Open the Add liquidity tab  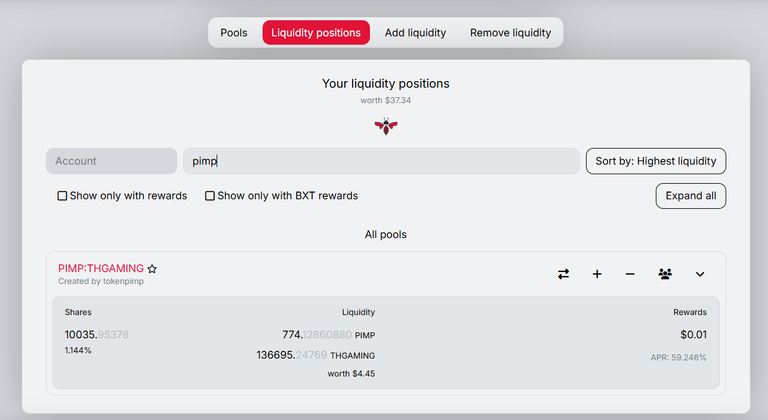(415, 33)
